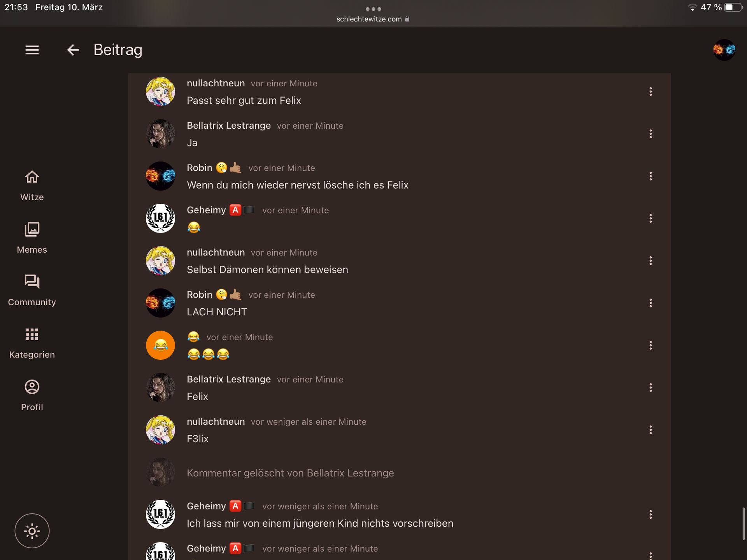This screenshot has width=747, height=560.
Task: Open Witze home section
Action: [32, 186]
